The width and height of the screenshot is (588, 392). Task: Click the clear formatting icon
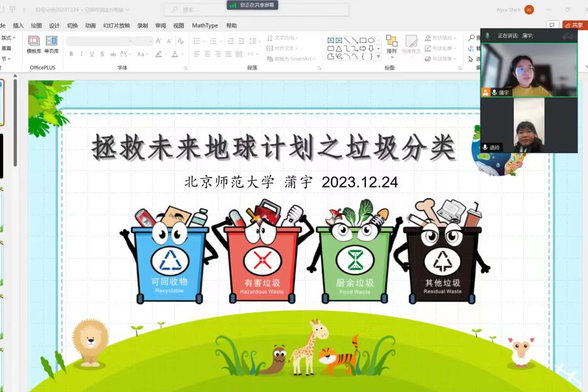coord(180,41)
